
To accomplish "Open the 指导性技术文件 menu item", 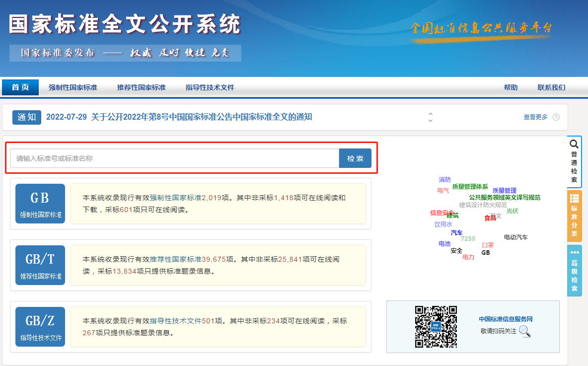I will pyautogui.click(x=210, y=87).
